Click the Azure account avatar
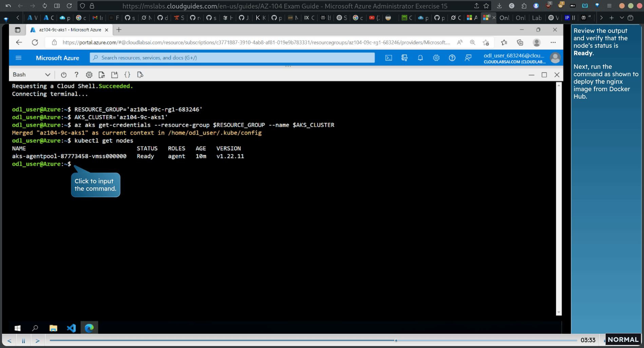 (555, 58)
